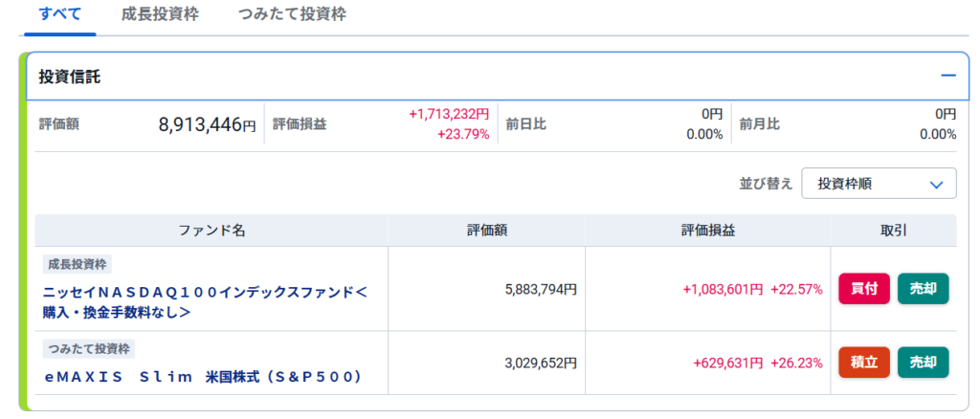Image resolution: width=980 pixels, height=419 pixels.
Task: Click the 評価損益 table column header
Action: tap(707, 231)
